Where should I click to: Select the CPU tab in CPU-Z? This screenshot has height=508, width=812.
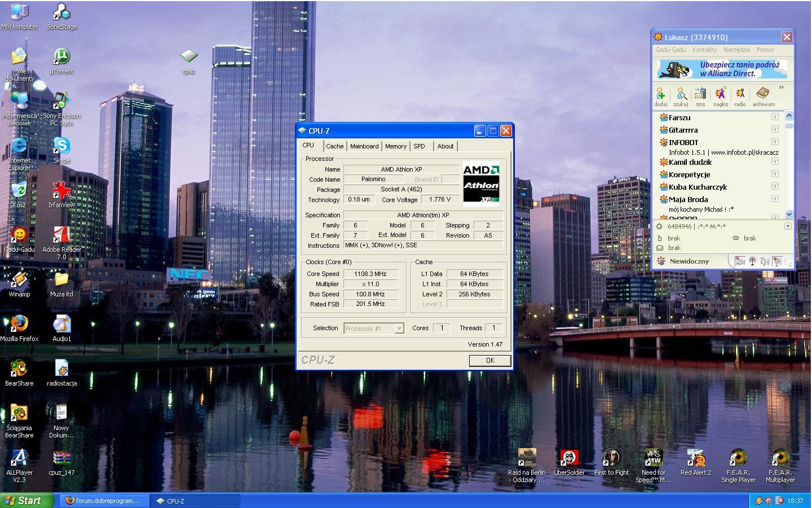[x=308, y=145]
